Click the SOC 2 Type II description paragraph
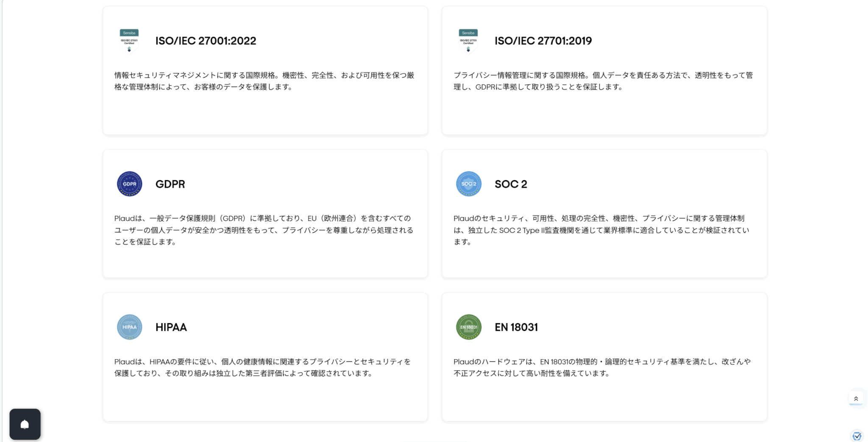 click(601, 230)
